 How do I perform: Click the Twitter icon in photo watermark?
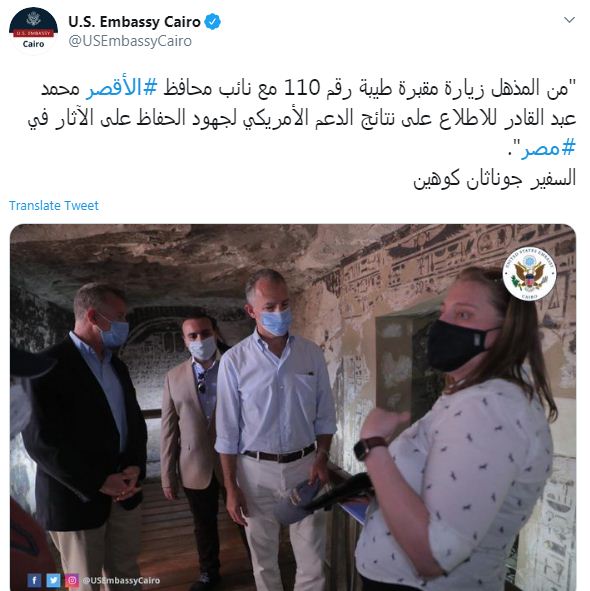tap(53, 580)
